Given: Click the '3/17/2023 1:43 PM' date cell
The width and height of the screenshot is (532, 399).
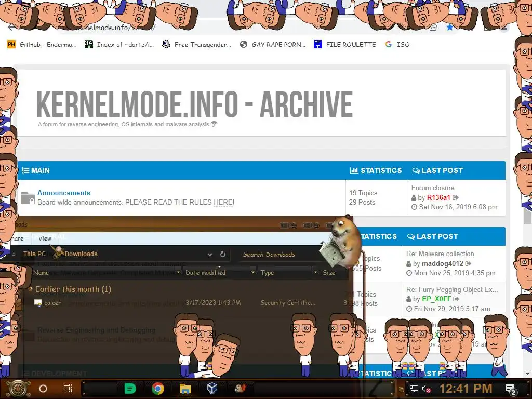Looking at the screenshot, I should pyautogui.click(x=213, y=303).
